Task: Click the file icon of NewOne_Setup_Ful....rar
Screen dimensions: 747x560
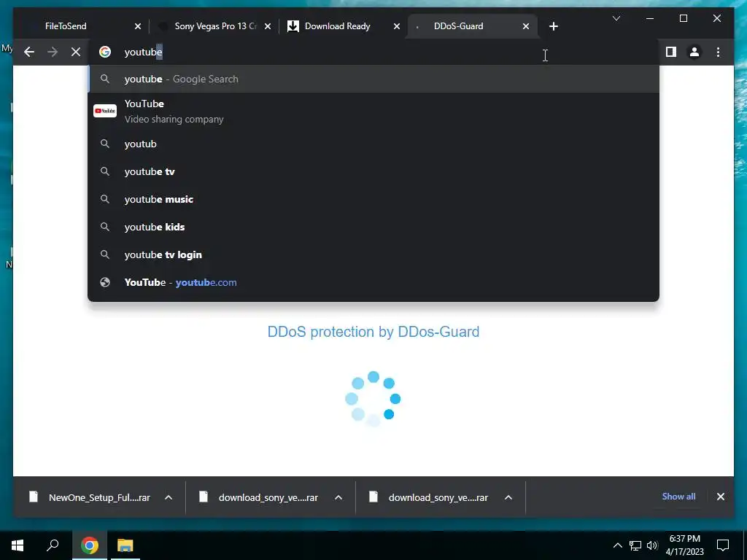Action: (34, 497)
